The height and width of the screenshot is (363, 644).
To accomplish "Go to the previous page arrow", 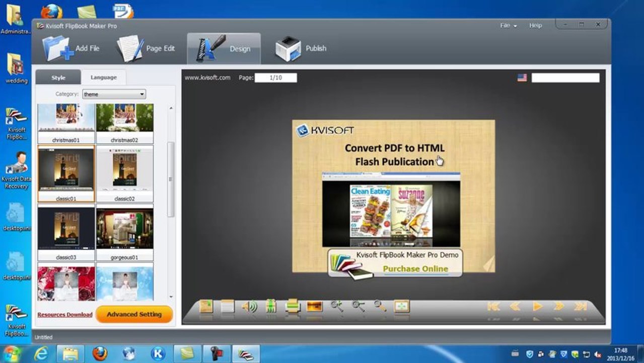I will [x=515, y=306].
